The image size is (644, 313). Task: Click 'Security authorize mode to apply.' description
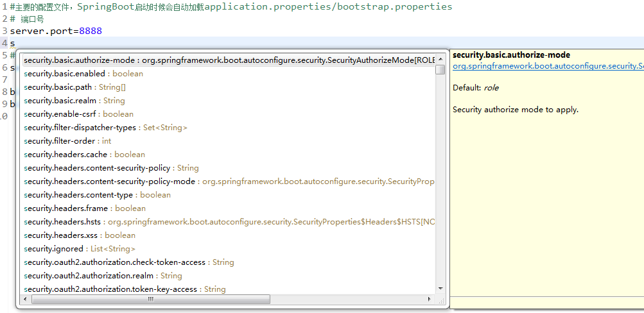(x=516, y=110)
